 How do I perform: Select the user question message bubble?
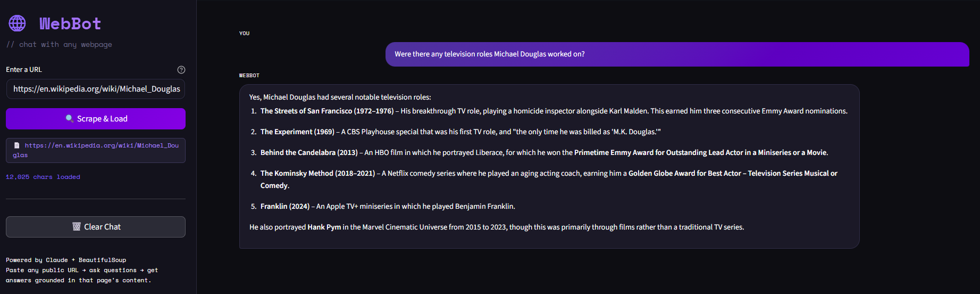(677, 54)
